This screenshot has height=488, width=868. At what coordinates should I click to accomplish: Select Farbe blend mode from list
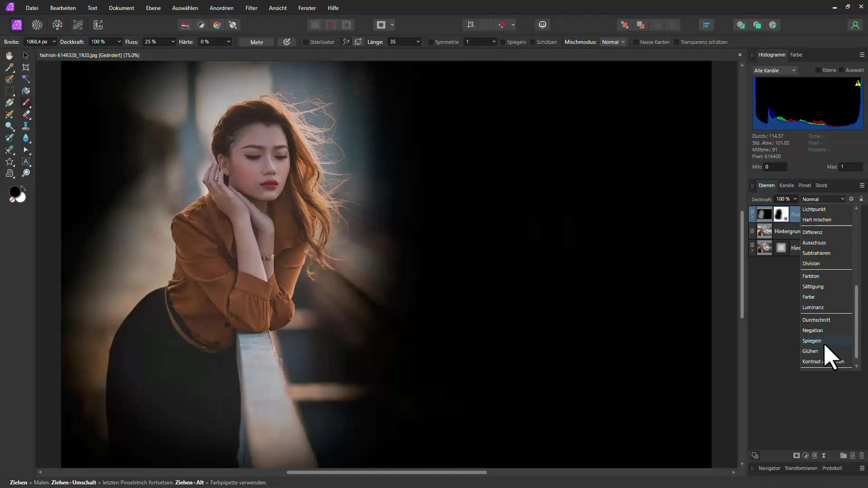point(811,297)
